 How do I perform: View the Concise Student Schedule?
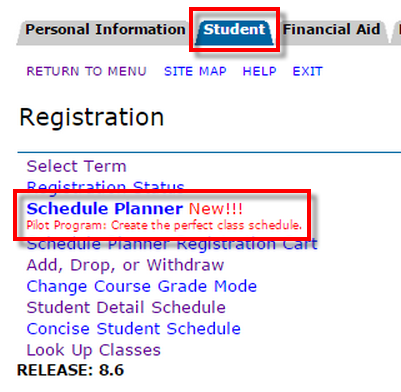134,329
